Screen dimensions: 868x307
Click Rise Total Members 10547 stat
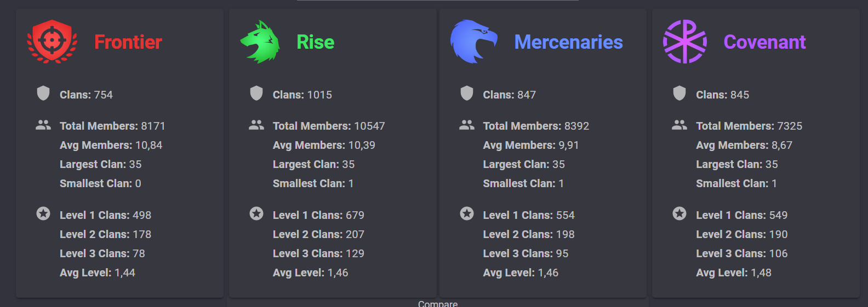click(x=329, y=126)
